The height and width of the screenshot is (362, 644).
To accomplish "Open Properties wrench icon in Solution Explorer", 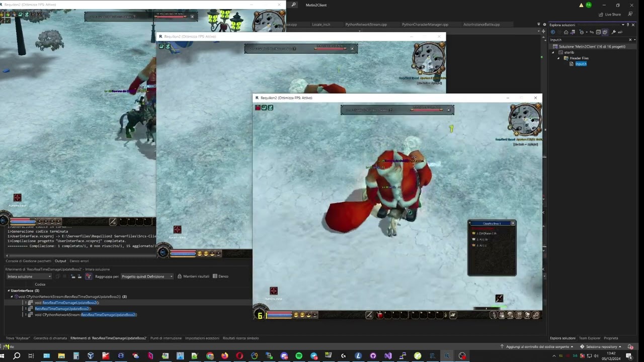I will click(x=613, y=32).
